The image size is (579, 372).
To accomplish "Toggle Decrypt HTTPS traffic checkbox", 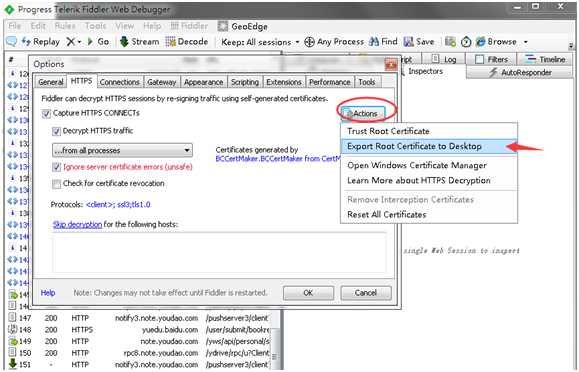I will pos(56,131).
